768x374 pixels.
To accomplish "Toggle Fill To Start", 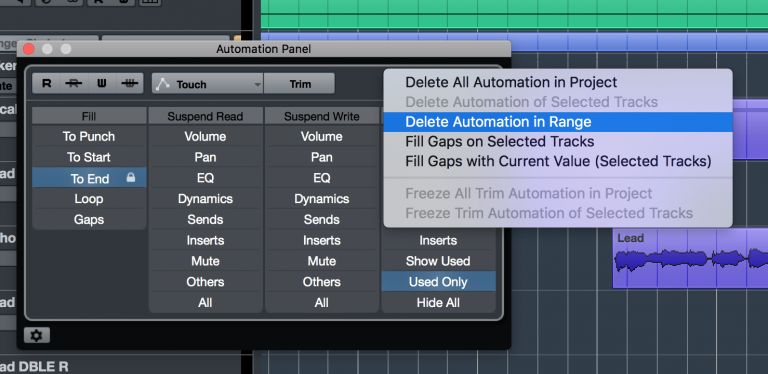I will tap(89, 157).
